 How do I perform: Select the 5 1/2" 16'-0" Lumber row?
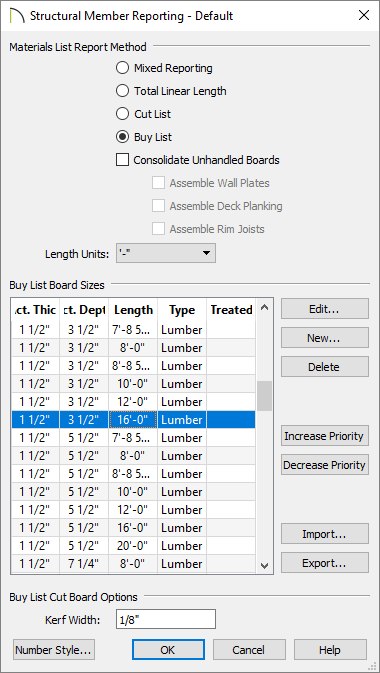(133, 528)
